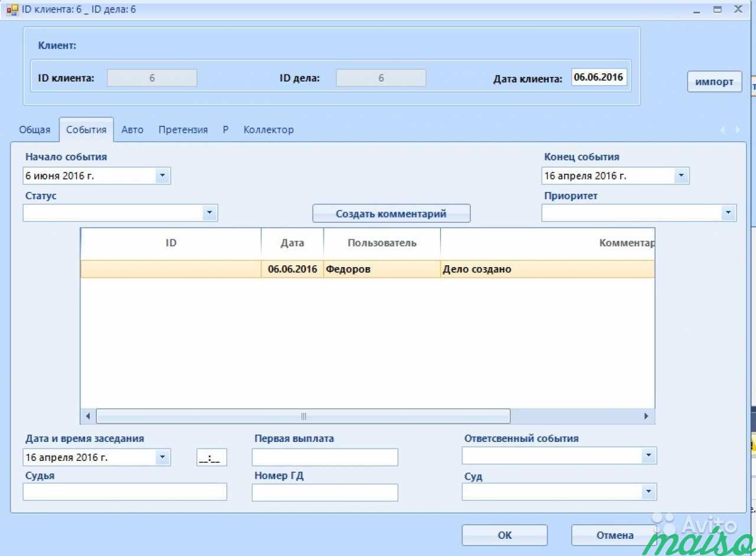
Task: Click the ID клиента field
Action: coord(152,78)
